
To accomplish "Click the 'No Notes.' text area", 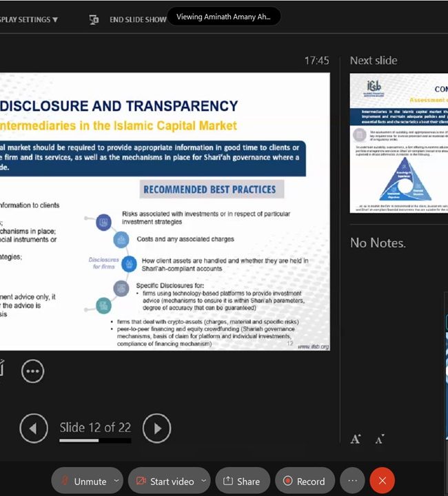I will point(378,243).
